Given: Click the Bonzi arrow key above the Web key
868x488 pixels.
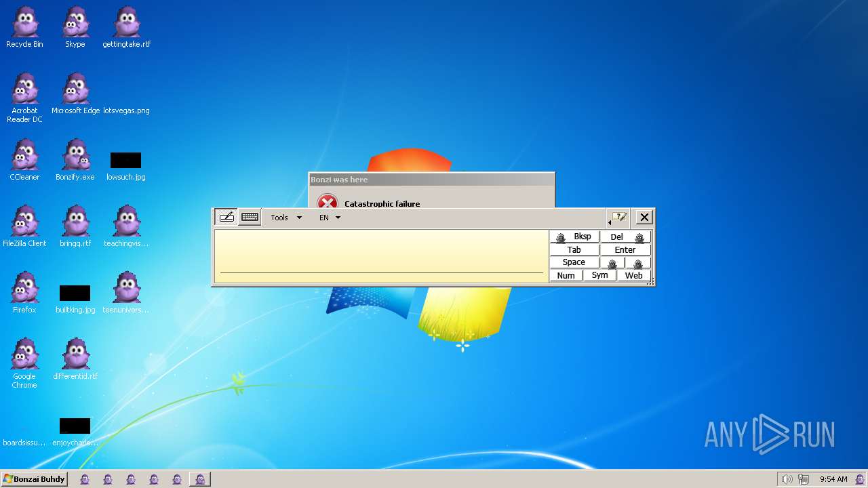Looking at the screenshot, I should coord(638,263).
